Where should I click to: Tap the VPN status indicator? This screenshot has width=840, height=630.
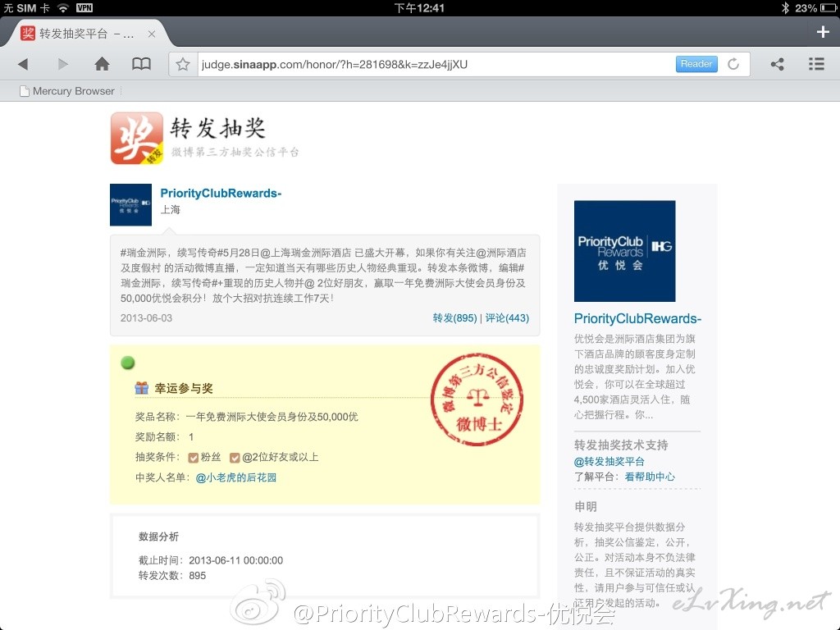(x=84, y=7)
